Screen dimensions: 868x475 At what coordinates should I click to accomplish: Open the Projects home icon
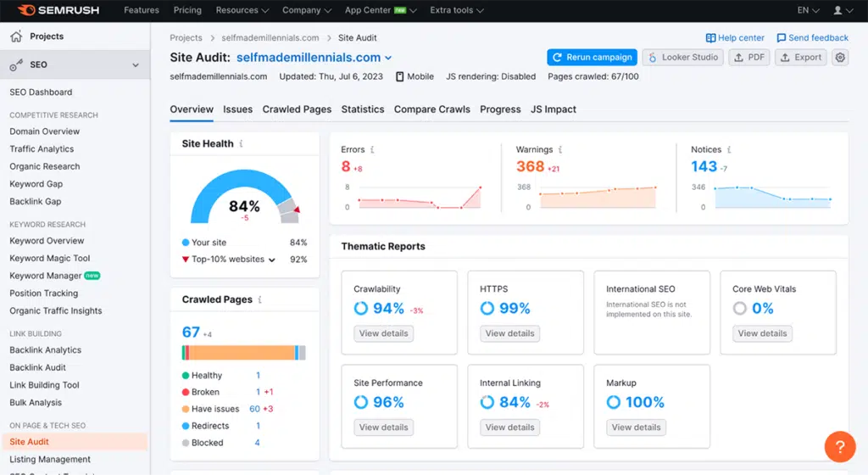pos(16,36)
